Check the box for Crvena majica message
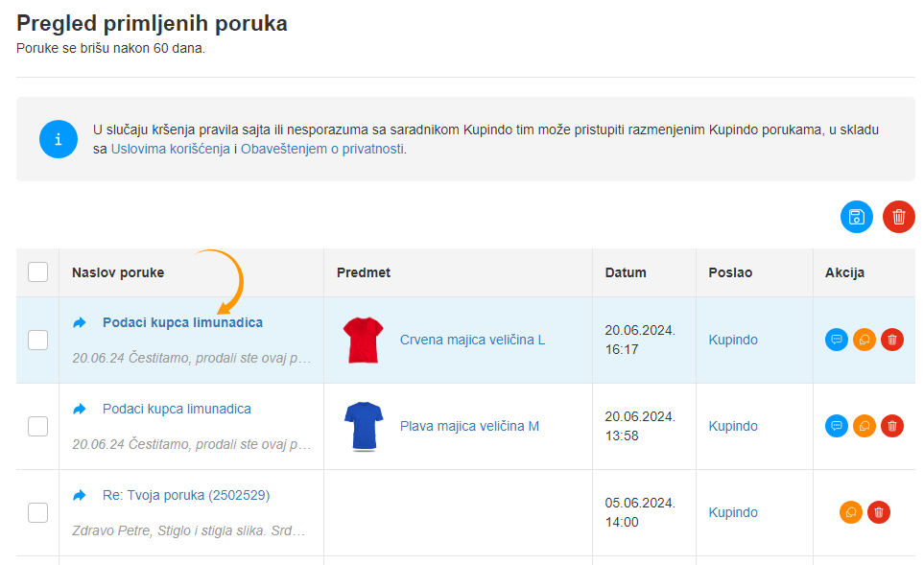The image size is (924, 565). pos(37,340)
